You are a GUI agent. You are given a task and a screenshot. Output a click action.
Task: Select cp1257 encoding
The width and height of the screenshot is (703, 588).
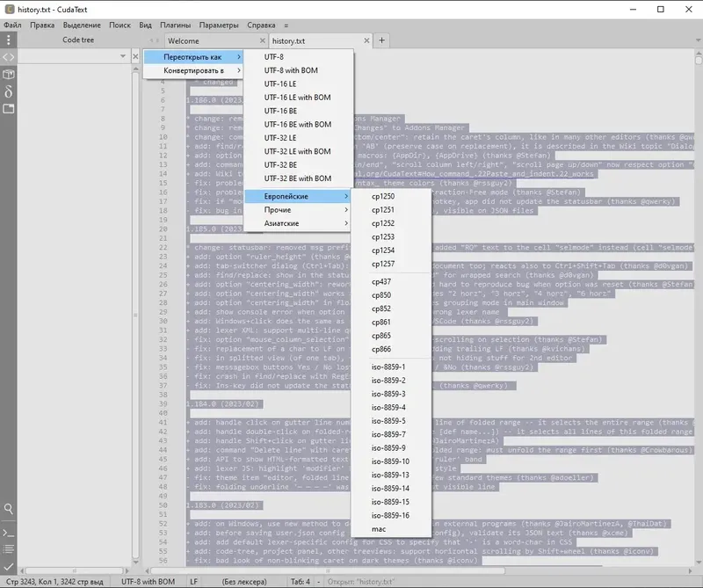[391, 264]
